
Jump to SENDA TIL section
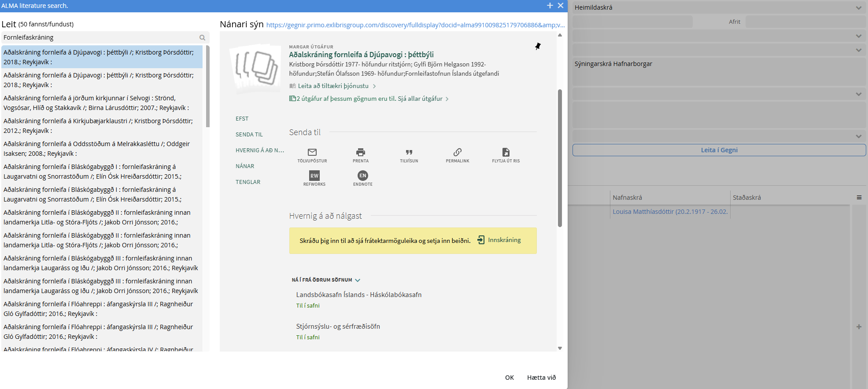coord(249,135)
